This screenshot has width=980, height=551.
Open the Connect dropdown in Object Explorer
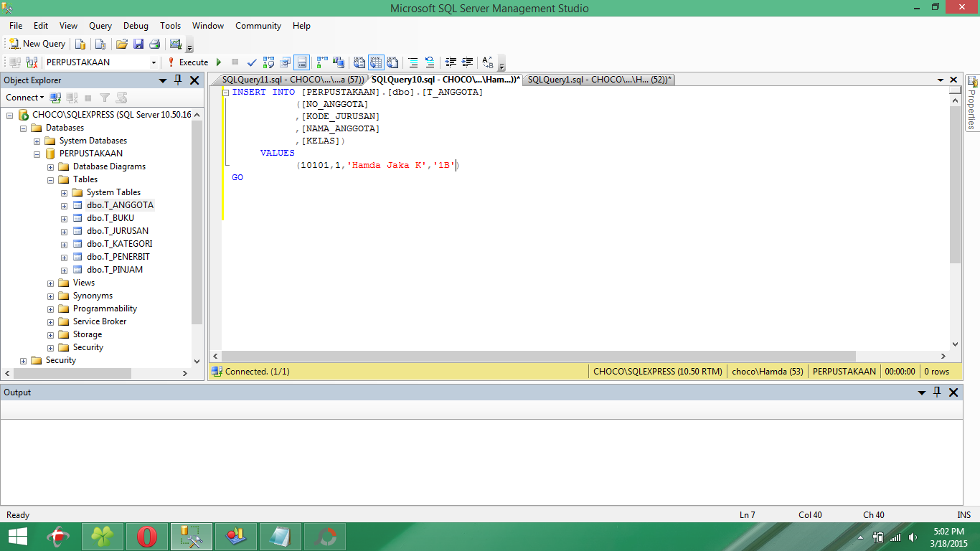point(25,98)
